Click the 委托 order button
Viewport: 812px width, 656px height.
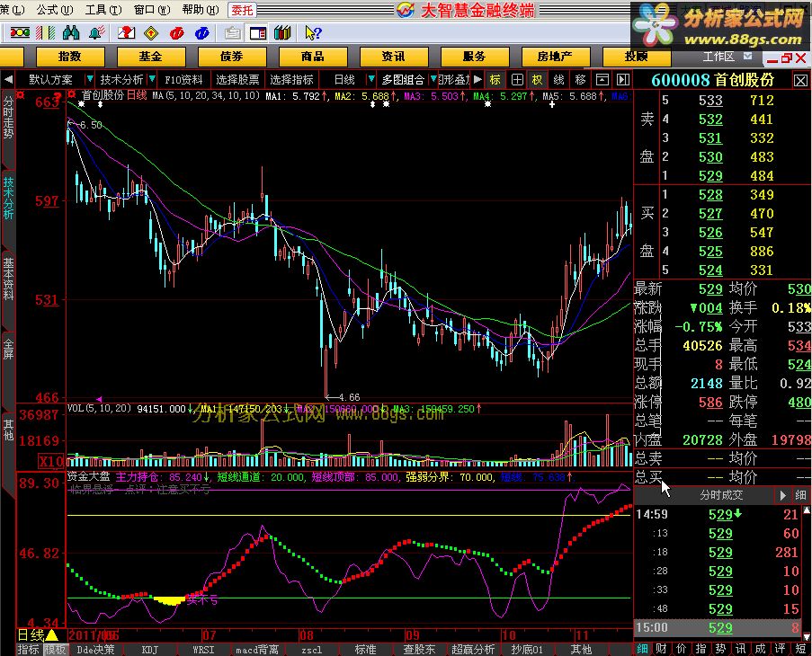(242, 10)
